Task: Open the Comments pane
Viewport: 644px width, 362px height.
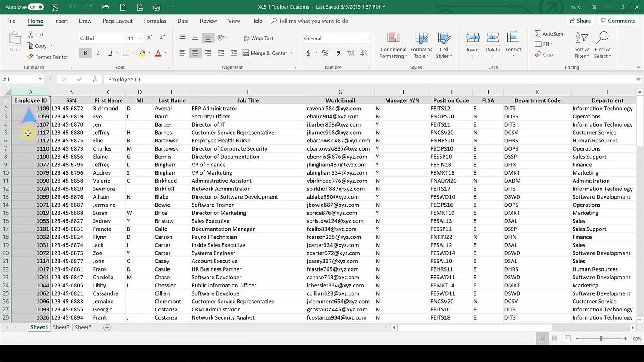Action: [x=618, y=20]
